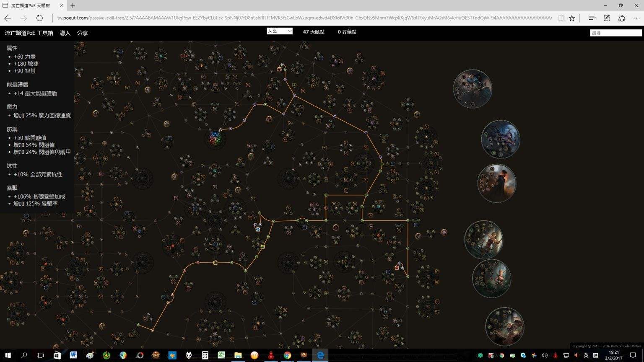Open Excel from the taskbar

point(221,355)
